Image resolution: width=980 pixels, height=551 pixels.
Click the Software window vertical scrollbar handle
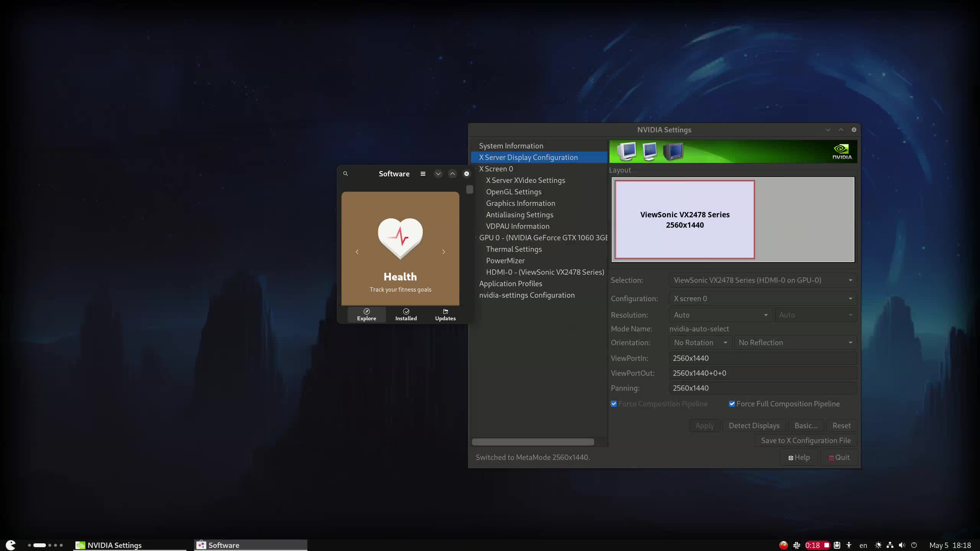click(470, 189)
